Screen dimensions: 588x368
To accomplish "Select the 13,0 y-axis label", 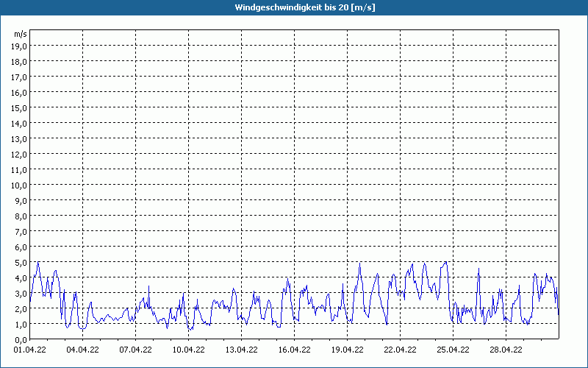I will [19, 139].
